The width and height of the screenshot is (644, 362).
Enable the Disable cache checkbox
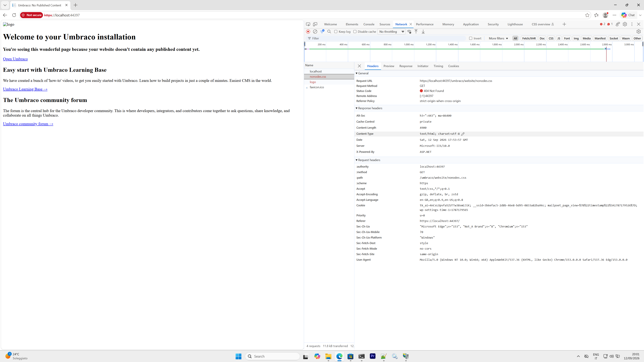[355, 32]
